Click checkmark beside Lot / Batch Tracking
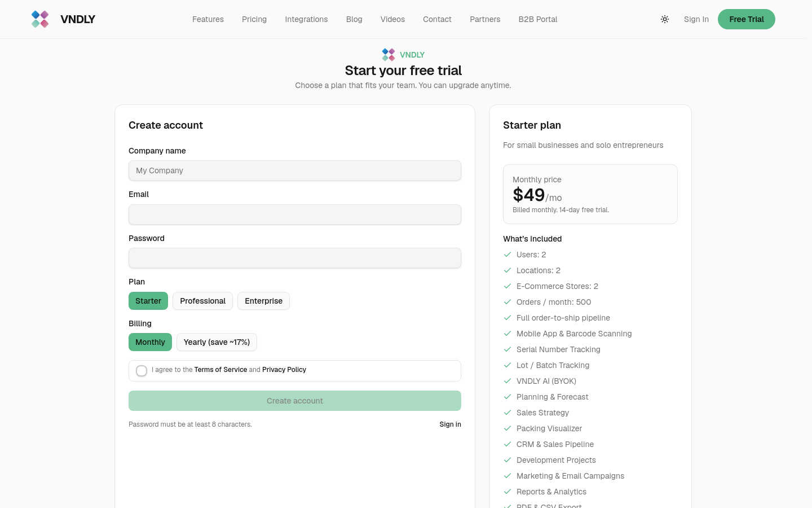The image size is (812, 508). coord(507,365)
